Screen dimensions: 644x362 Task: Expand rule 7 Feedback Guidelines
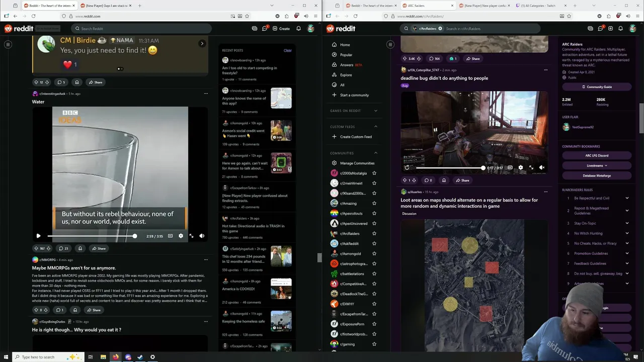point(627,263)
